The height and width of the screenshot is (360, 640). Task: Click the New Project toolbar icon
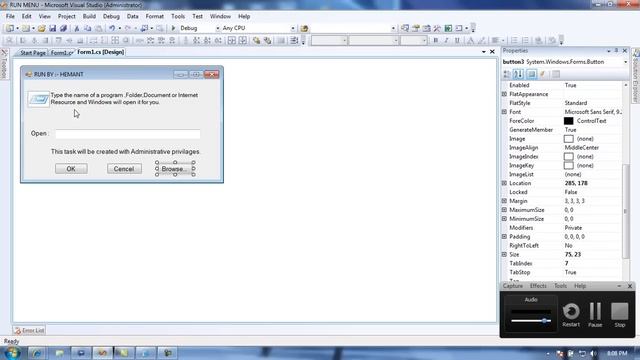[x=9, y=28]
